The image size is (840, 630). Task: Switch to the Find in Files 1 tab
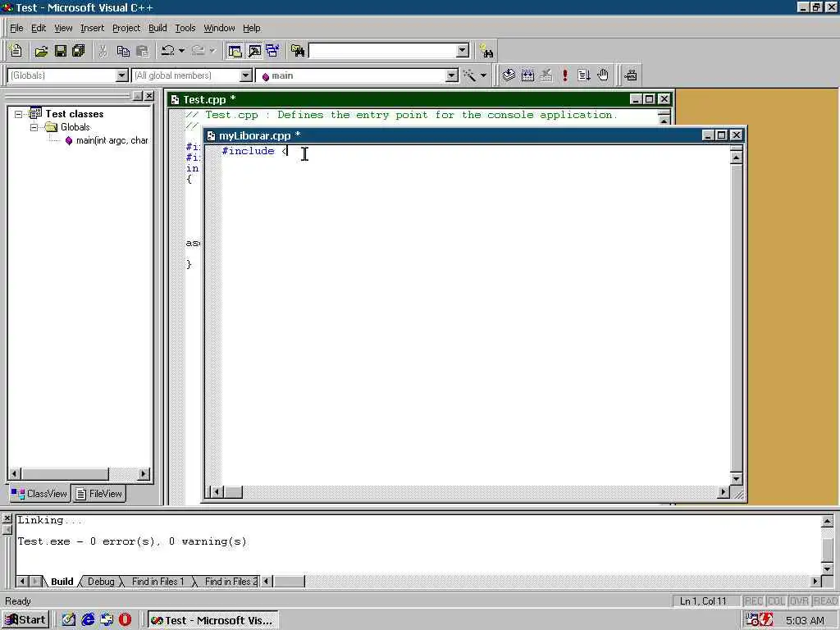point(157,582)
